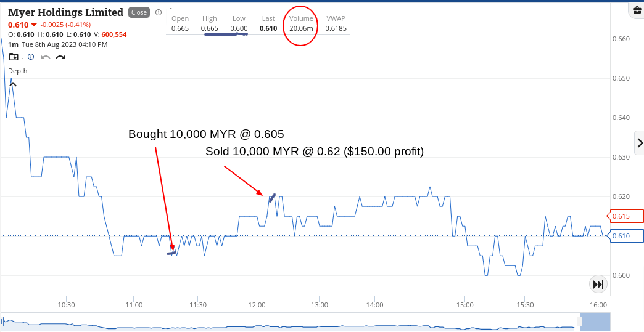Click the 12:00 time axis label

(257, 305)
